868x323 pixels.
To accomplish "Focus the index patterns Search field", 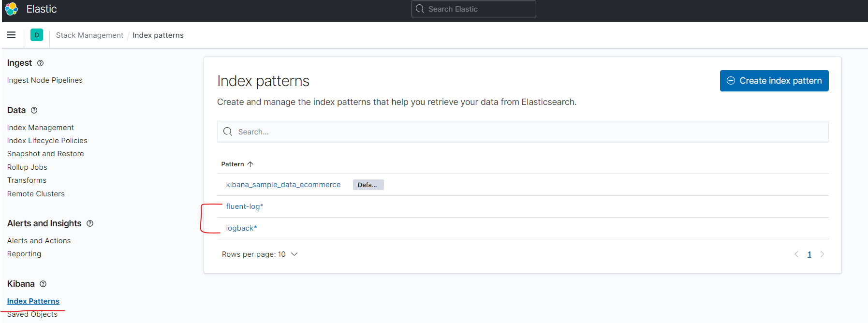I will point(523,132).
